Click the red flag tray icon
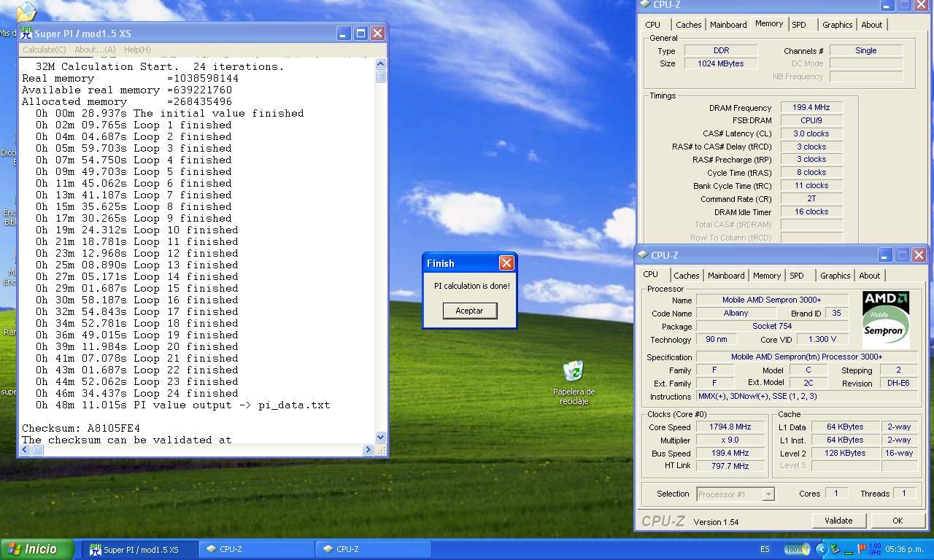934x560 pixels. point(862,549)
